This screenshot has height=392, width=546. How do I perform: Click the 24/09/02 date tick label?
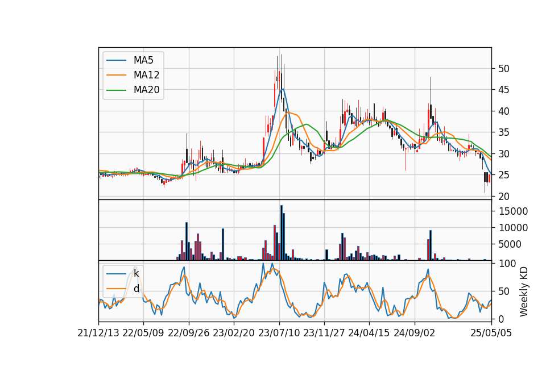coord(415,333)
